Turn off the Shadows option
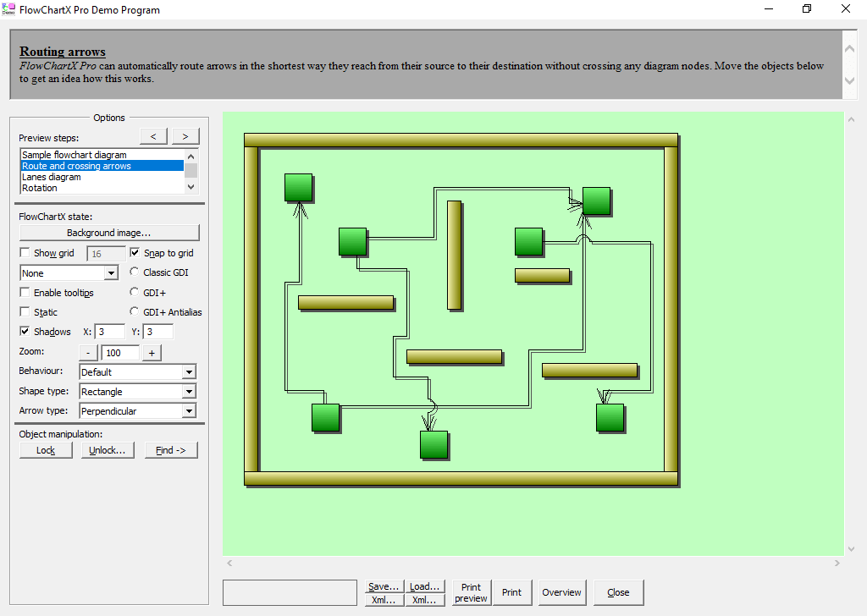867x616 pixels. pyautogui.click(x=24, y=331)
